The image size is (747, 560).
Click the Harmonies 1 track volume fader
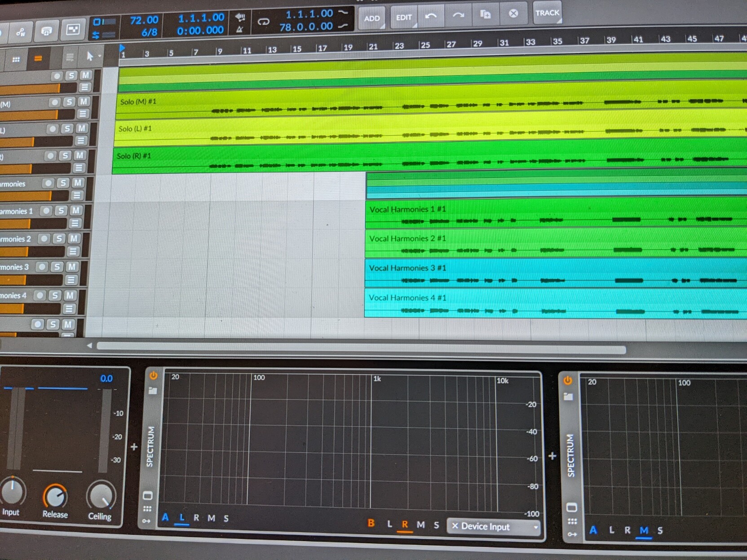tap(34, 224)
